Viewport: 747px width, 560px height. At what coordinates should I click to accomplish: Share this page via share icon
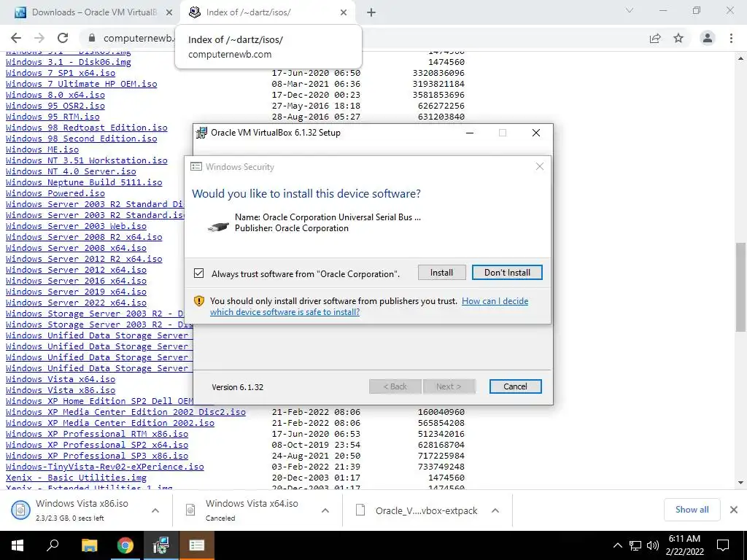tap(655, 38)
